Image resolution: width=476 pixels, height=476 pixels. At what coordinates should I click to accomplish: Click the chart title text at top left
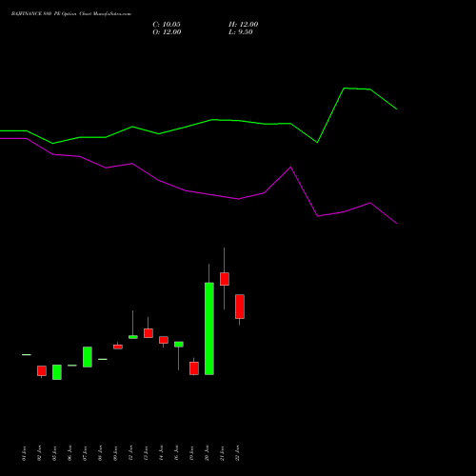[x=71, y=14]
